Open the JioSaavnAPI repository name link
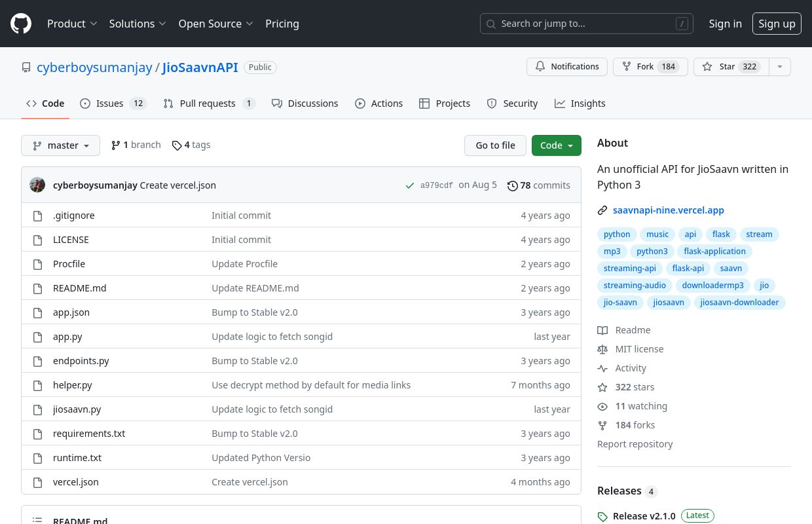Viewport: 812px width, 524px height. point(200,67)
